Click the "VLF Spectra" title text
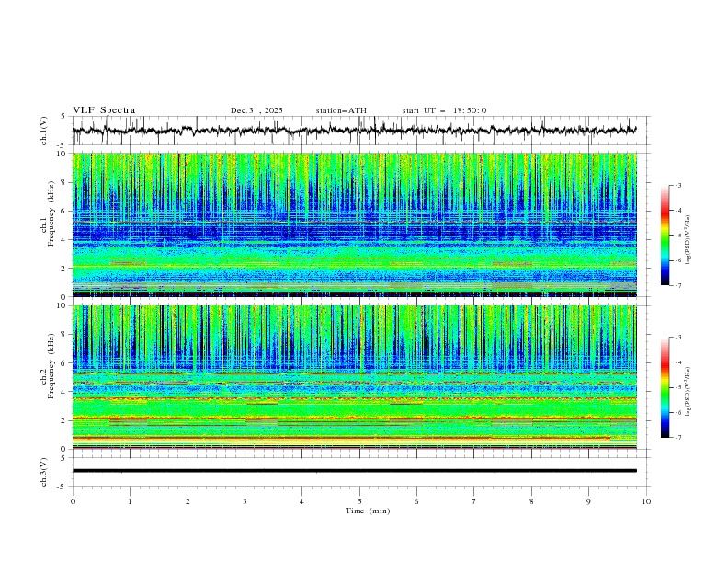The image size is (728, 563). [104, 110]
